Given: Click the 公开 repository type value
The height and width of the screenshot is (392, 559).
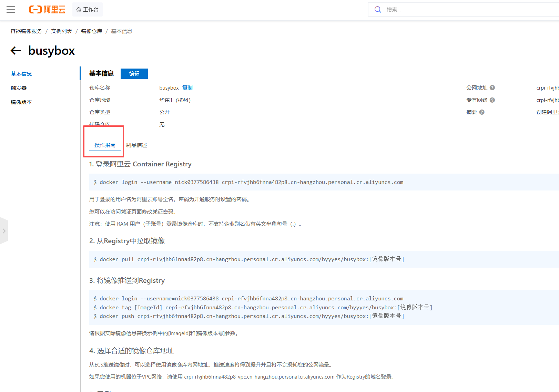Looking at the screenshot, I should (164, 112).
